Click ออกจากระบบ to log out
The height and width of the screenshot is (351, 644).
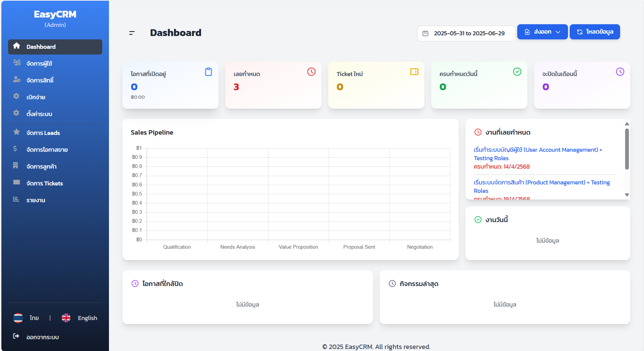coord(42,337)
